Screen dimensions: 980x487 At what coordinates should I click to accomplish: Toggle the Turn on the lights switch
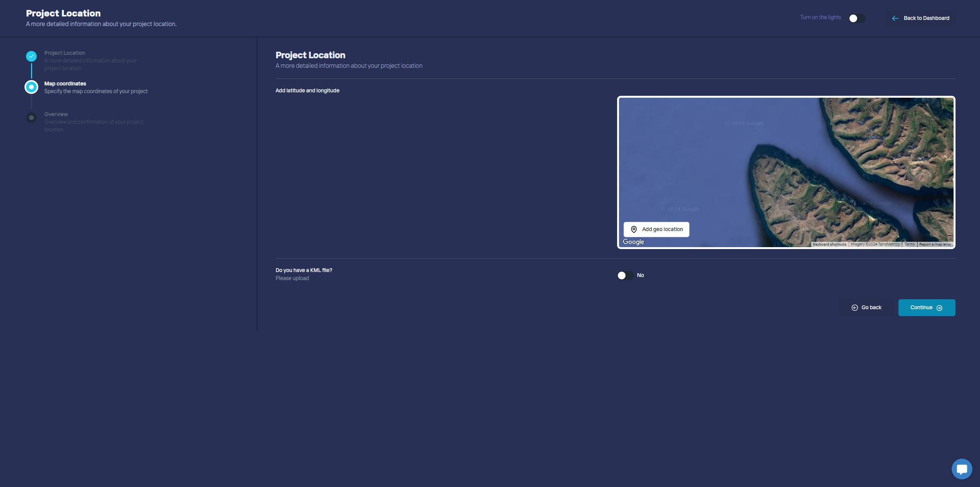point(857,18)
